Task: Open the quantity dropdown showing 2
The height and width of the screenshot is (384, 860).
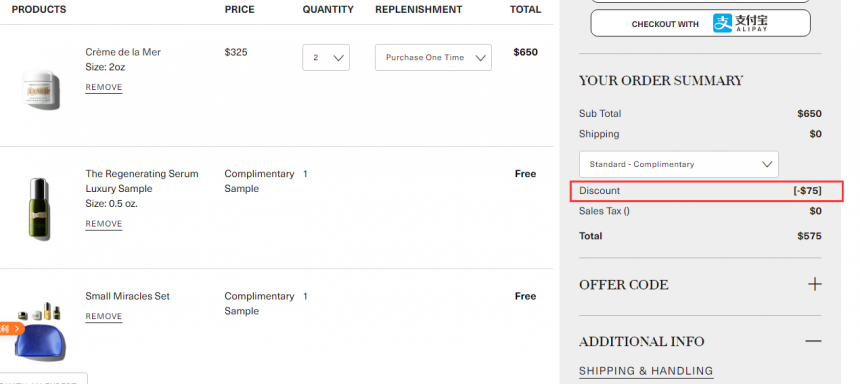Action: click(326, 58)
